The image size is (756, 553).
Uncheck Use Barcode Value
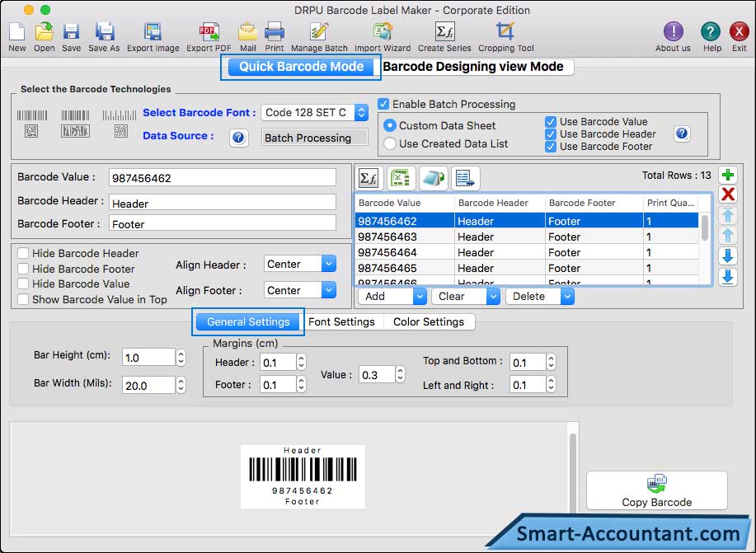tap(551, 122)
